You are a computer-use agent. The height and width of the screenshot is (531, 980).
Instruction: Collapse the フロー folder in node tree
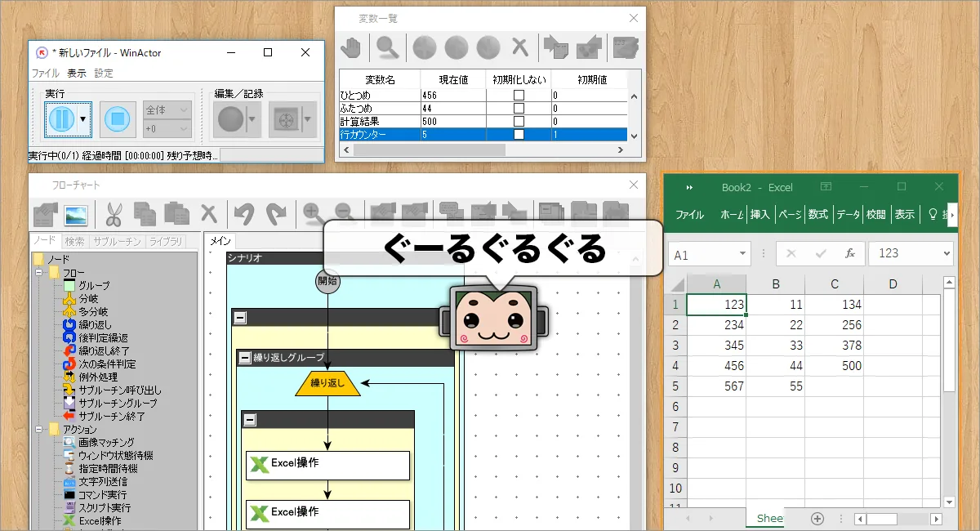38,273
